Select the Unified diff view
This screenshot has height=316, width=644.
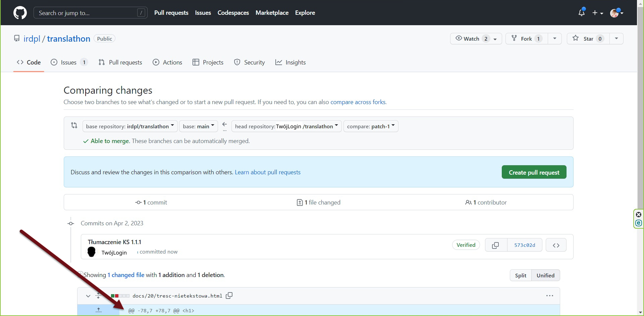pyautogui.click(x=545, y=275)
